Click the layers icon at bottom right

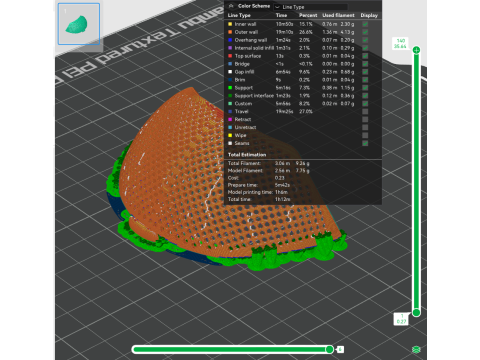(x=416, y=349)
